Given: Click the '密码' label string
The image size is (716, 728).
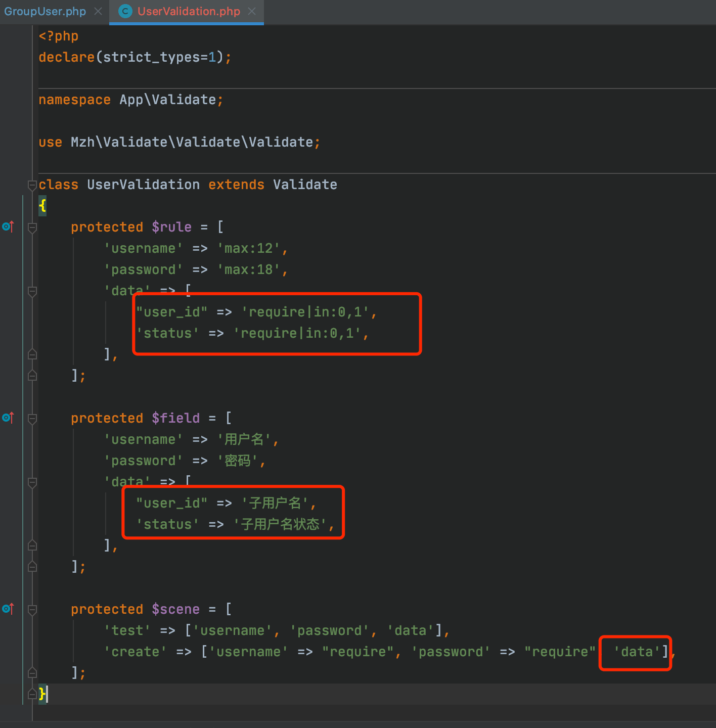Looking at the screenshot, I should [x=238, y=461].
